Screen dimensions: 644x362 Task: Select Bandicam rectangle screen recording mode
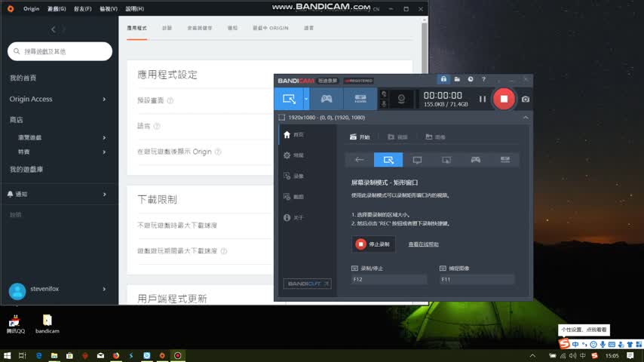(x=289, y=99)
